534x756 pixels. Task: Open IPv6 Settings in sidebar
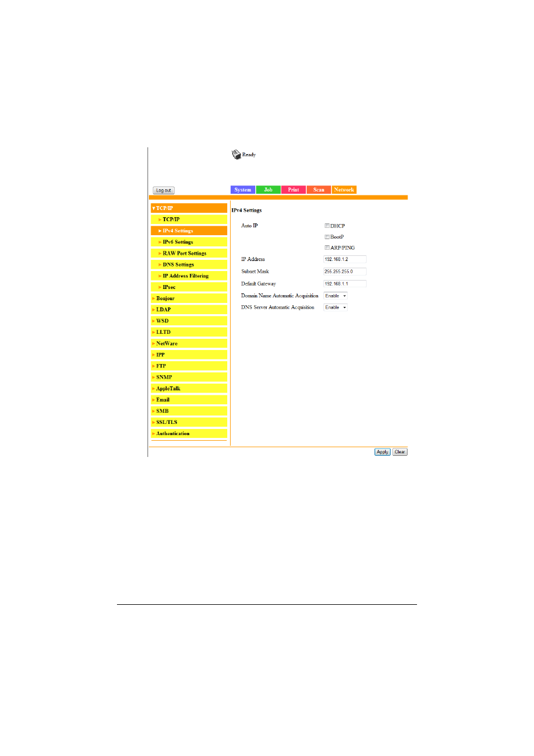(189, 242)
